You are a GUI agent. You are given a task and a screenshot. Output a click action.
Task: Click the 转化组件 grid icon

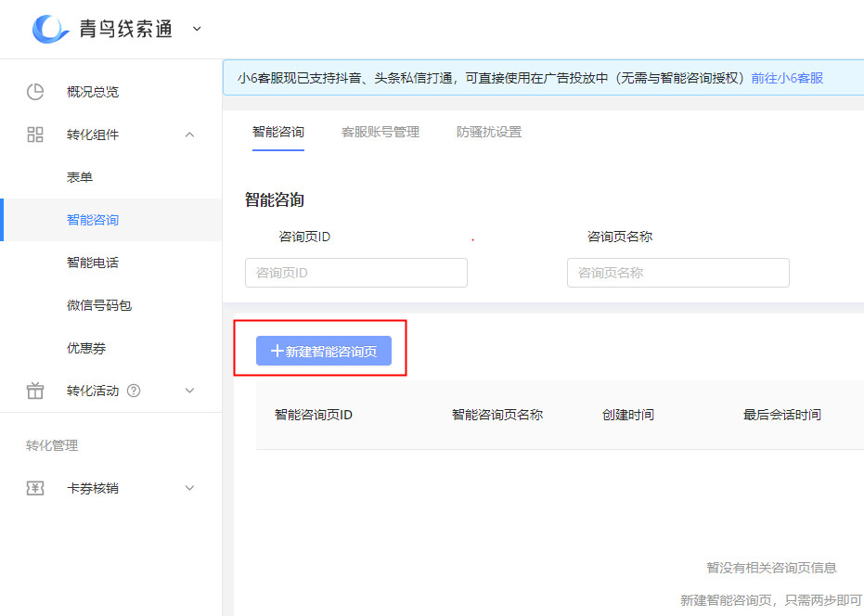35,135
